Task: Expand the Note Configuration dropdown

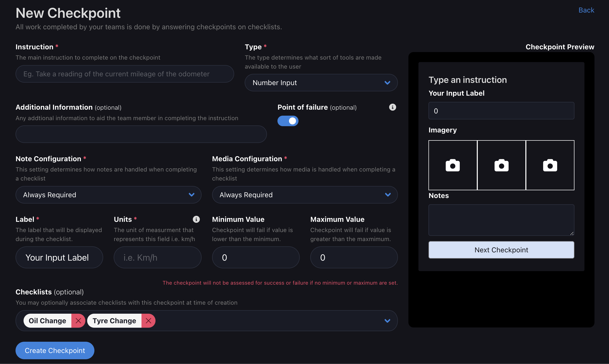Action: (x=108, y=195)
